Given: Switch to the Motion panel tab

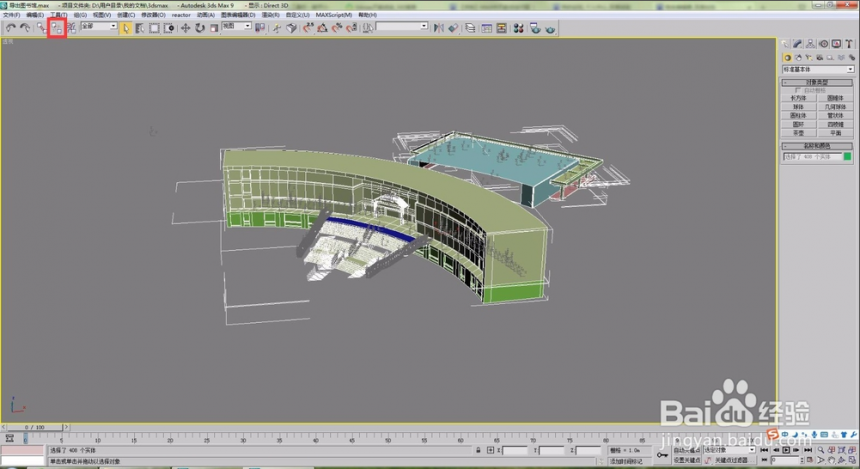Looking at the screenshot, I should (x=823, y=44).
